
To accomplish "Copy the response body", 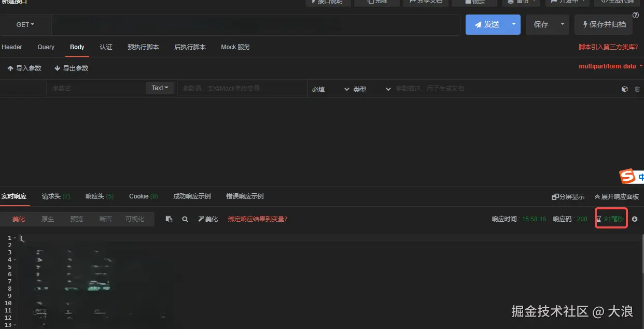I will click(x=169, y=219).
